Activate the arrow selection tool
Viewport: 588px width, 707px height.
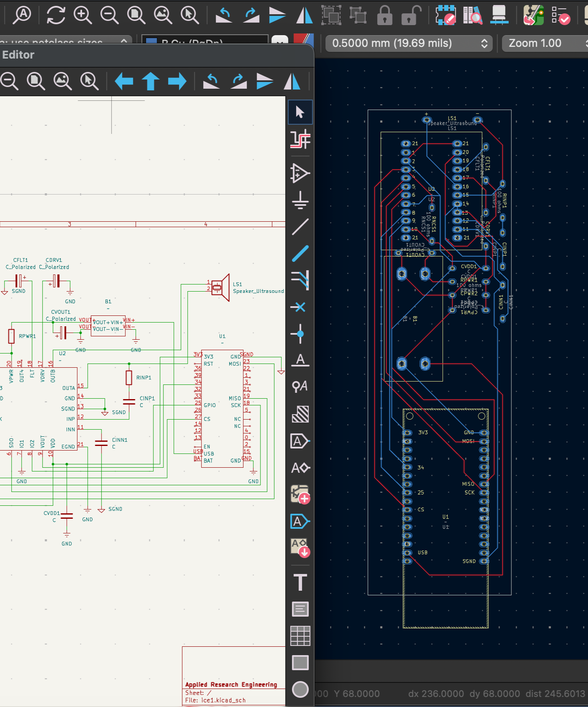(300, 112)
